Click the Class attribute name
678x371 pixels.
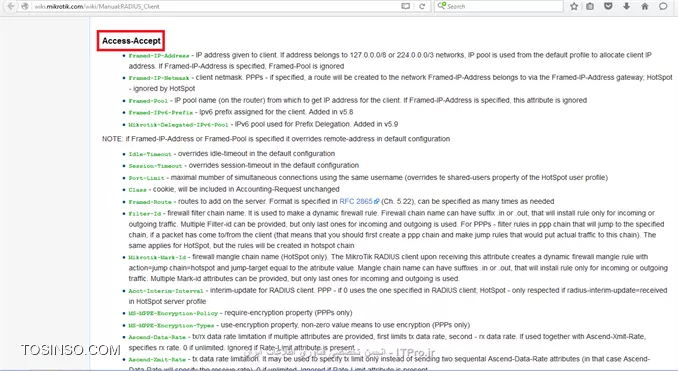[137, 190]
